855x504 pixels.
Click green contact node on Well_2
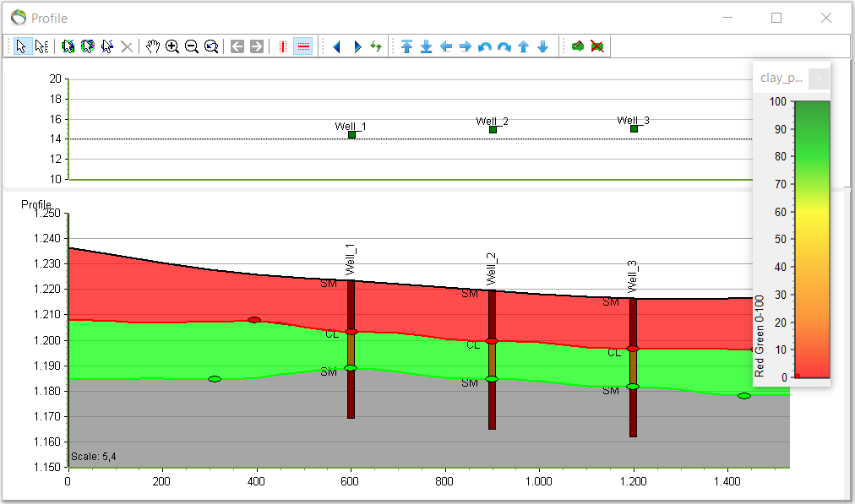pos(492,379)
